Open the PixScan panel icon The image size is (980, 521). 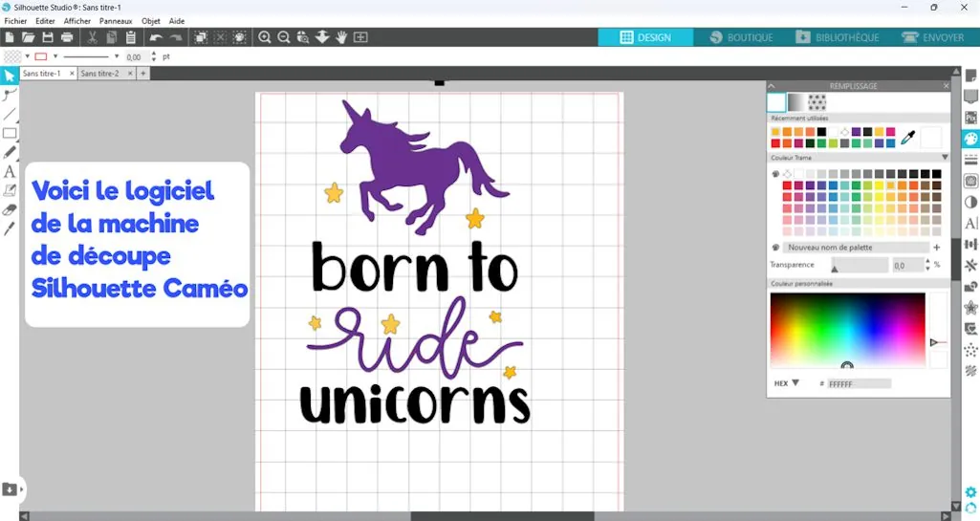(x=970, y=118)
